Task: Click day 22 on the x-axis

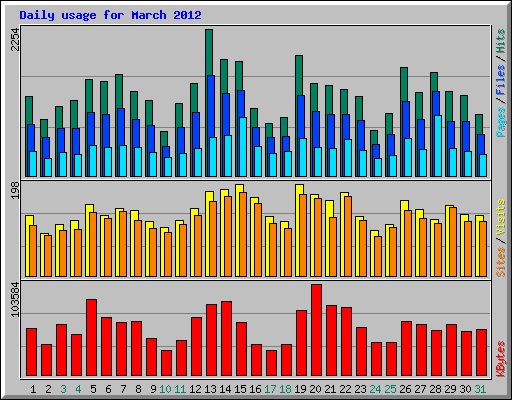Action: coord(345,389)
